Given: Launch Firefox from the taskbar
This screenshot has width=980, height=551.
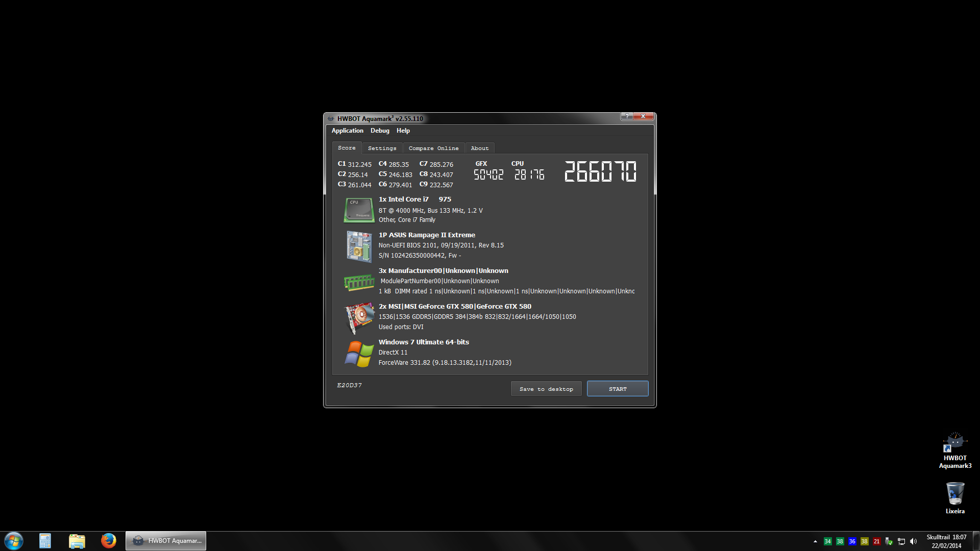Looking at the screenshot, I should pyautogui.click(x=108, y=541).
